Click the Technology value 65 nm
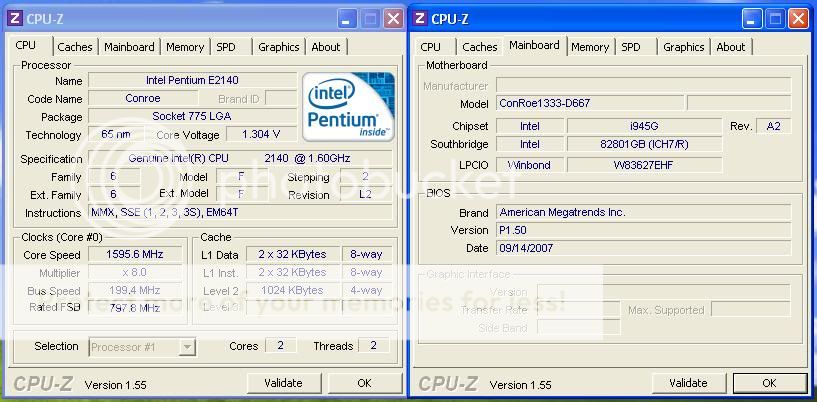 click(x=116, y=134)
